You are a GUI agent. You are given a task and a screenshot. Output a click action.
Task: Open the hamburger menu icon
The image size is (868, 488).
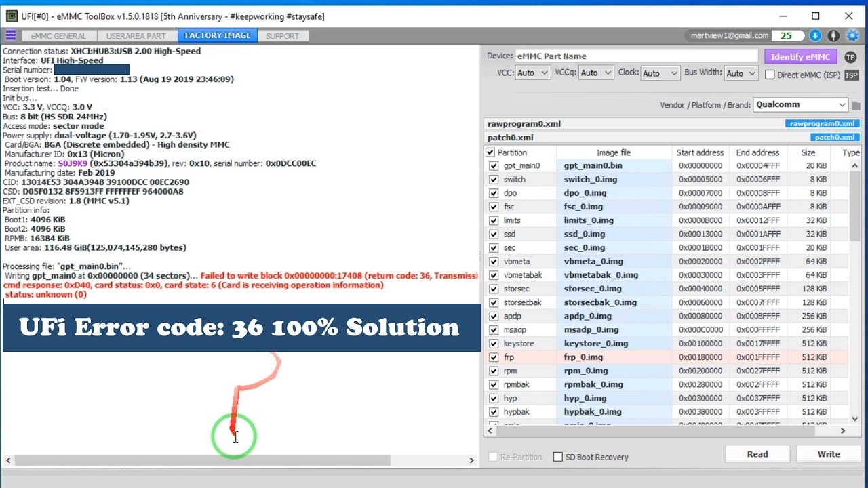tap(11, 35)
